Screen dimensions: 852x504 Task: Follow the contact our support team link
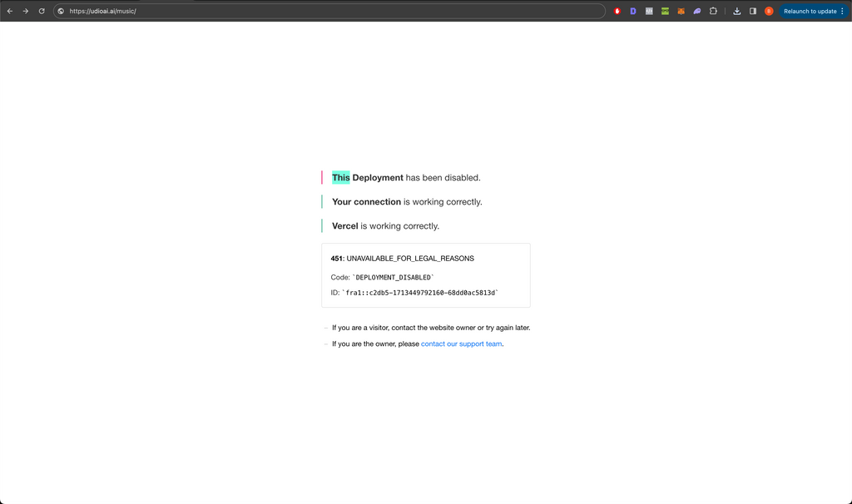tap(461, 343)
